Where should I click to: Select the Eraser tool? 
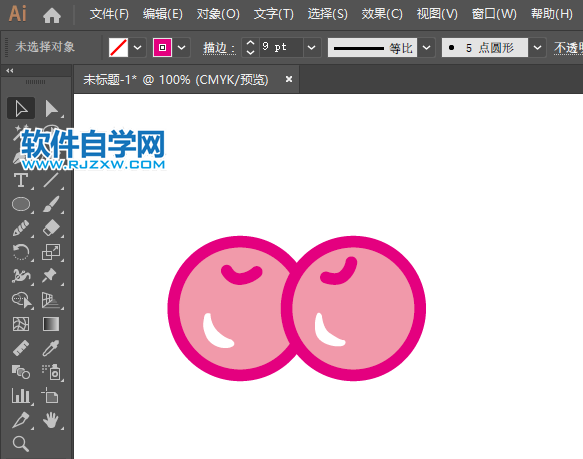(51, 228)
